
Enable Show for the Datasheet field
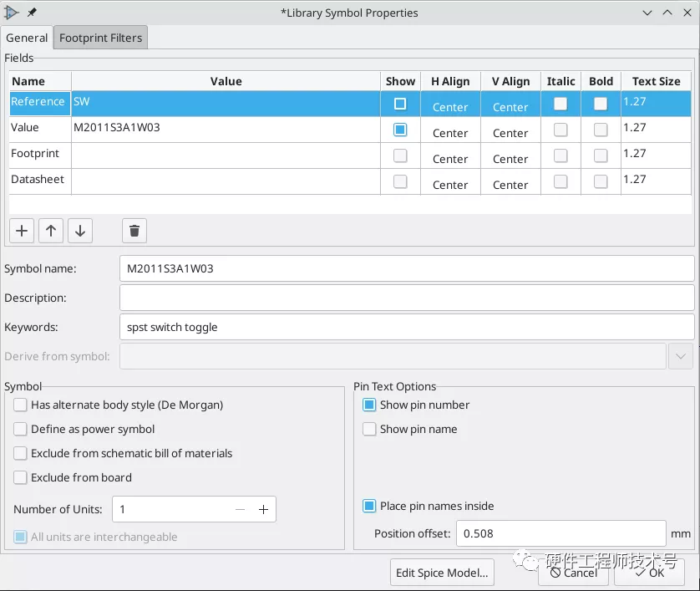click(x=400, y=181)
